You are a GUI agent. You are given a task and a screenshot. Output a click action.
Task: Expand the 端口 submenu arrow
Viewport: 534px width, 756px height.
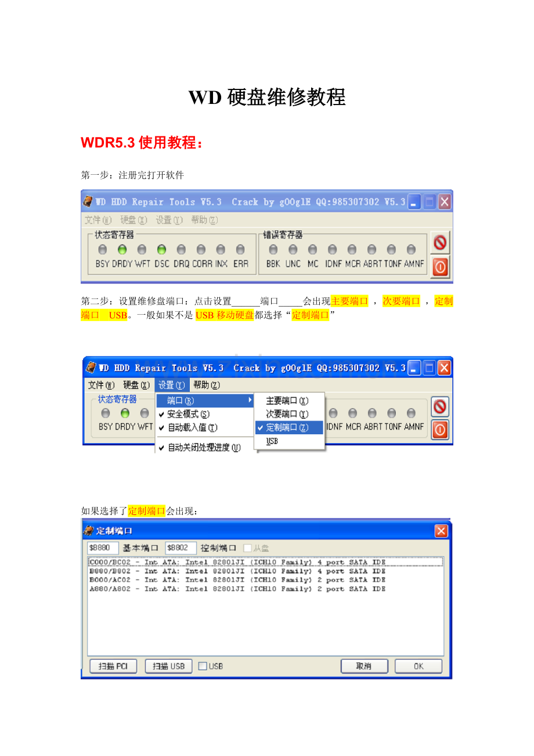[250, 401]
